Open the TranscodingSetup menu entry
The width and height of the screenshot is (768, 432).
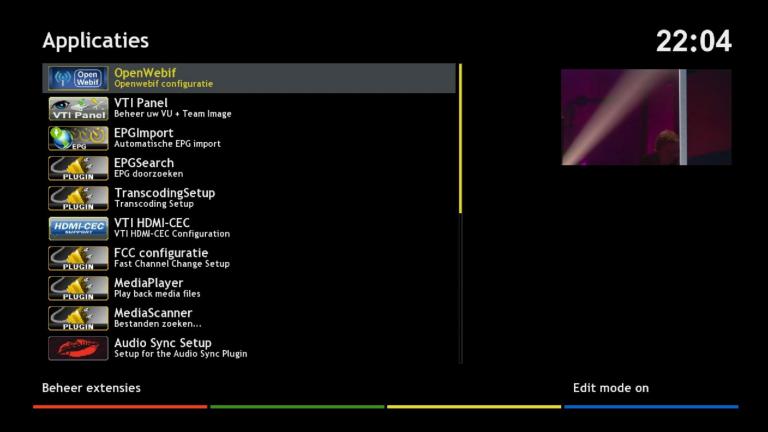coord(164,197)
